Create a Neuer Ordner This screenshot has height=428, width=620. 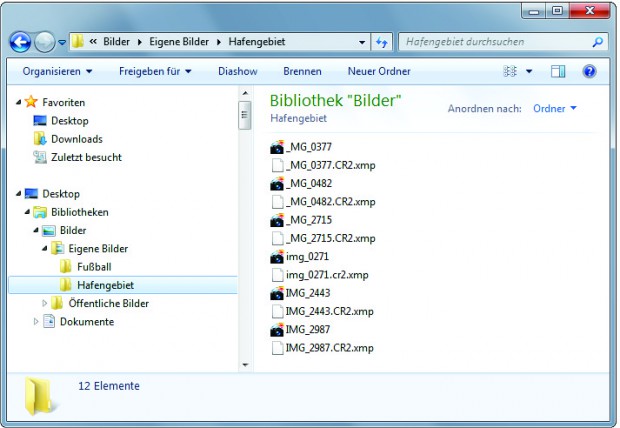[x=379, y=72]
